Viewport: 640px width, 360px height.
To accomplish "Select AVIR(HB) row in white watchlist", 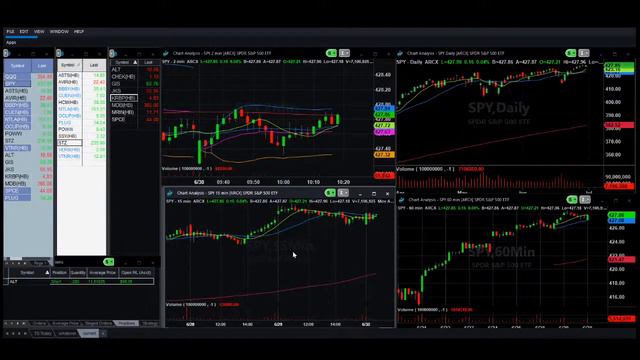I will (x=82, y=82).
